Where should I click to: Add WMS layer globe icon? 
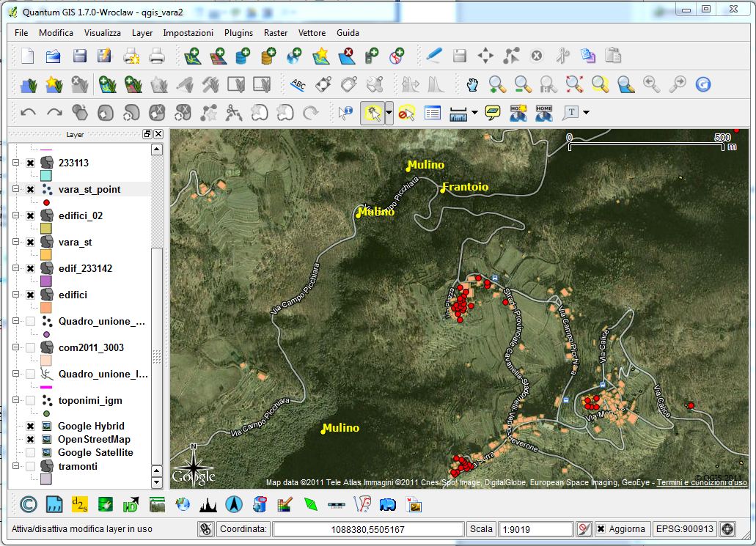tap(294, 56)
